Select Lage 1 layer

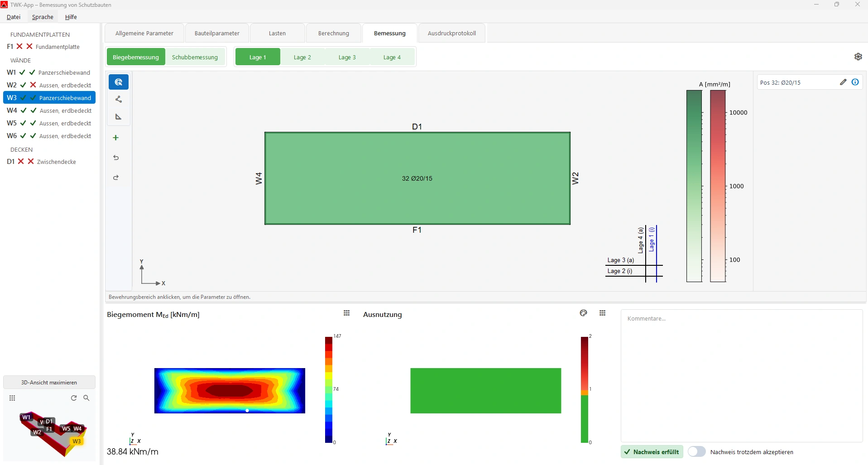258,57
